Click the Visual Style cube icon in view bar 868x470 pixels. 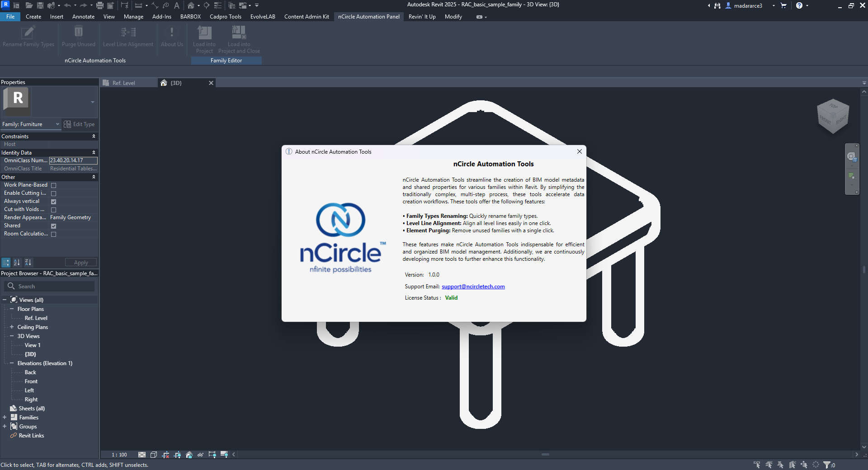(x=154, y=455)
